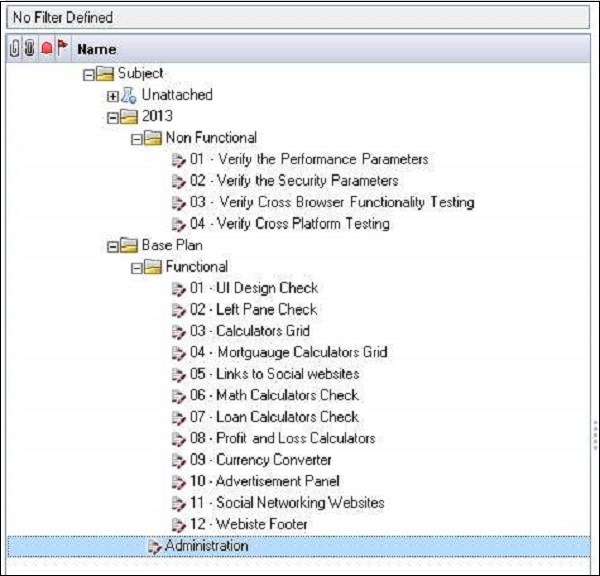Screen dimensions: 600x576
Task: Select '08 - Profit and Loss Calculators' test
Action: 283,438
